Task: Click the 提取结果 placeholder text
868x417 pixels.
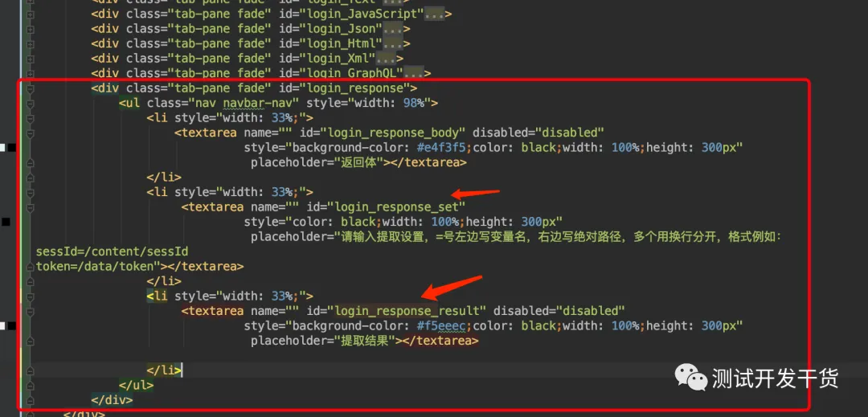Action: 367,341
